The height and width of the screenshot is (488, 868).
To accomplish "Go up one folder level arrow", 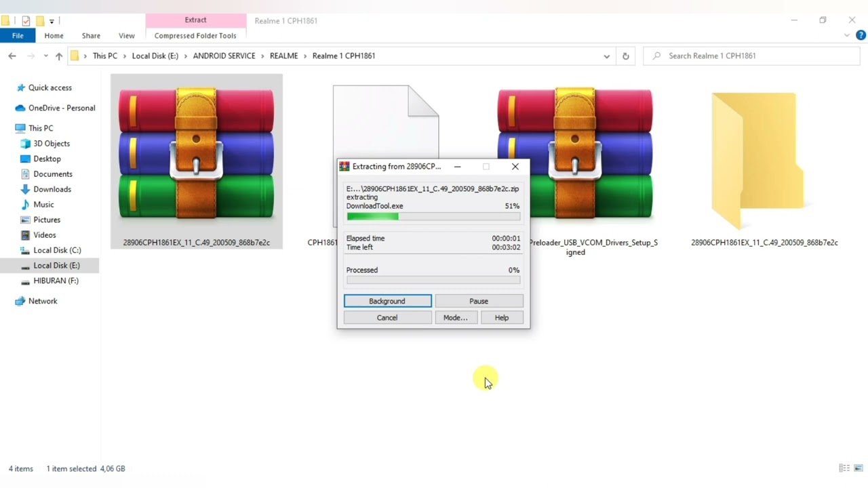I will click(59, 56).
